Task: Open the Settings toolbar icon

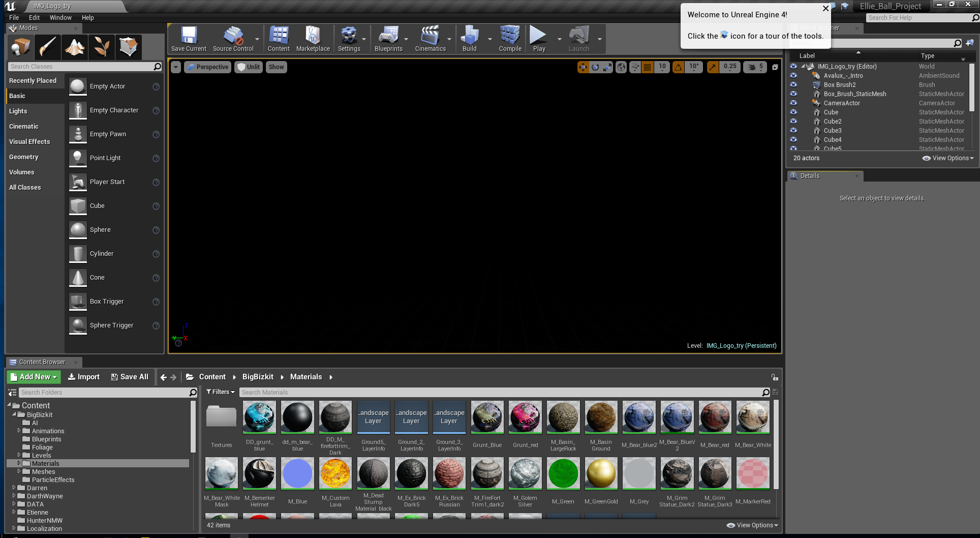Action: (x=349, y=39)
